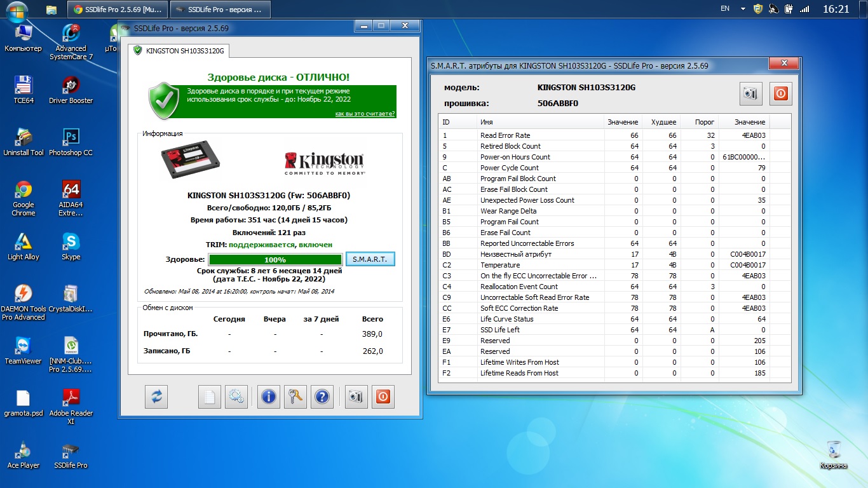
Task: Open the report document icon in SSDLife toolbar
Action: pyautogui.click(x=210, y=397)
